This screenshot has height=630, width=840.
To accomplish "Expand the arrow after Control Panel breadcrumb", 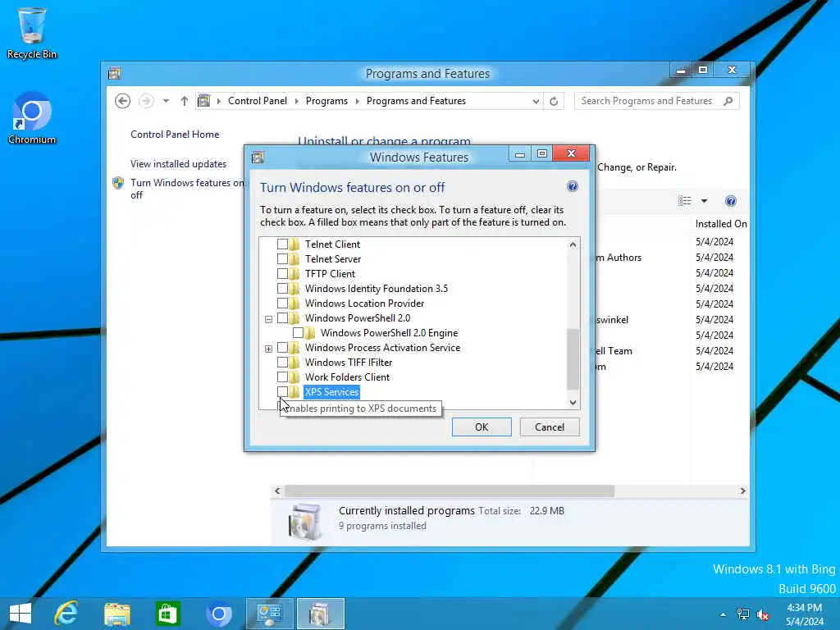I will pos(296,101).
